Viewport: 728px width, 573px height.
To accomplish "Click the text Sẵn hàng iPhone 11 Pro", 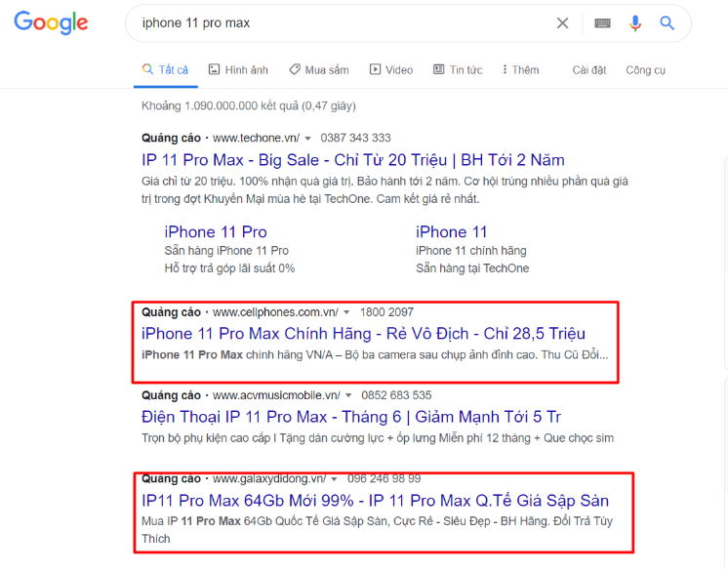I will click(x=226, y=251).
